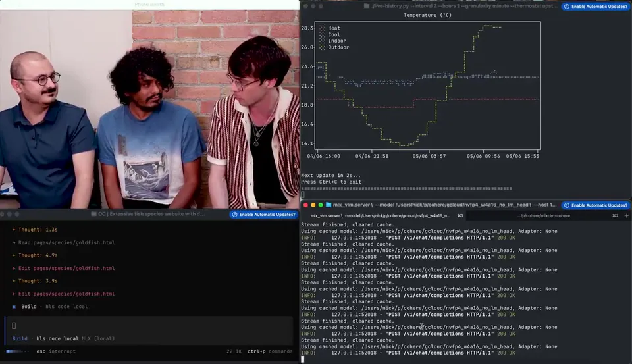Enable Automatic Updates in live-history.py terminal window

click(x=595, y=7)
